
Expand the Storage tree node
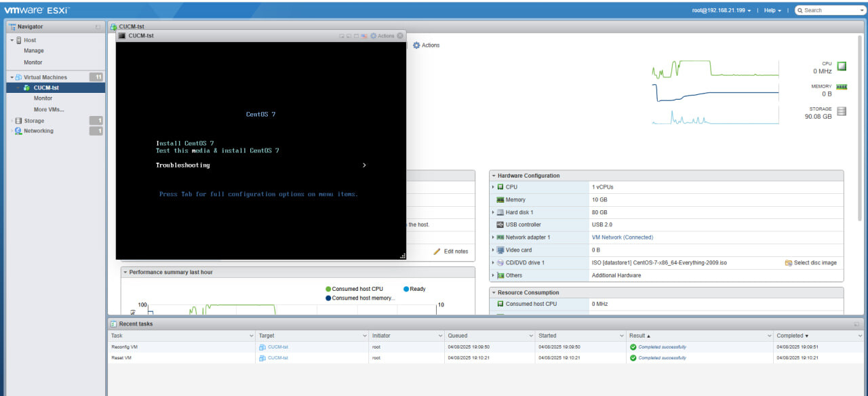(12, 121)
